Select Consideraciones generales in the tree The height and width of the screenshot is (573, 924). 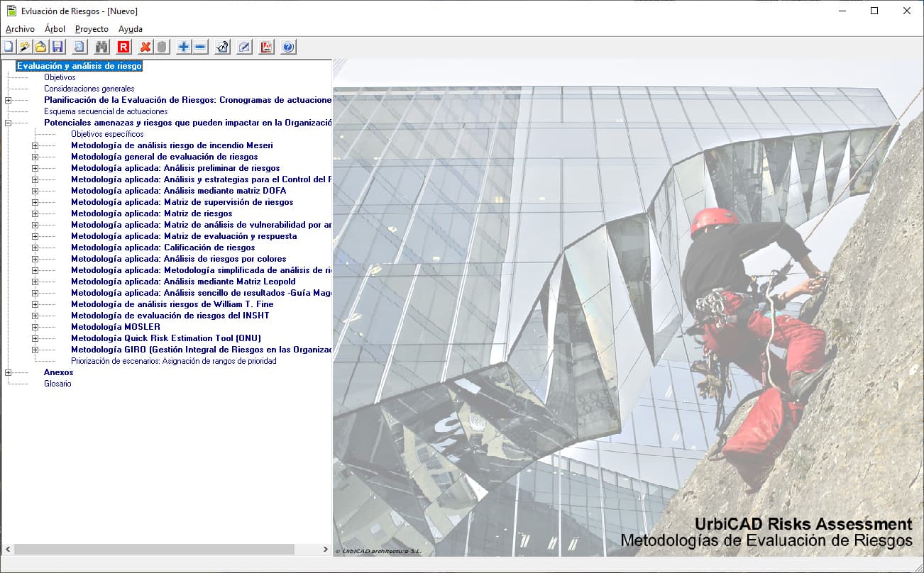[x=89, y=89]
